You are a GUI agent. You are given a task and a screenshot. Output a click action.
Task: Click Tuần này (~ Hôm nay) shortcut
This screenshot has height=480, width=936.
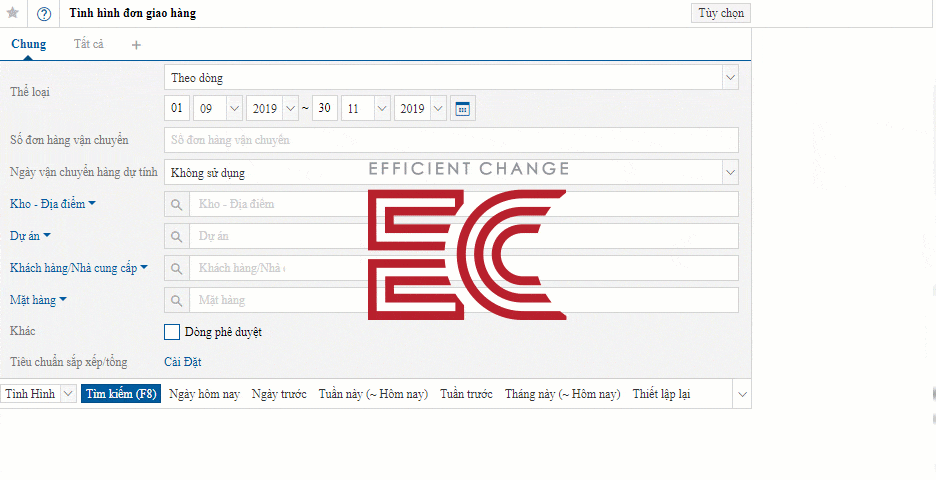373,394
